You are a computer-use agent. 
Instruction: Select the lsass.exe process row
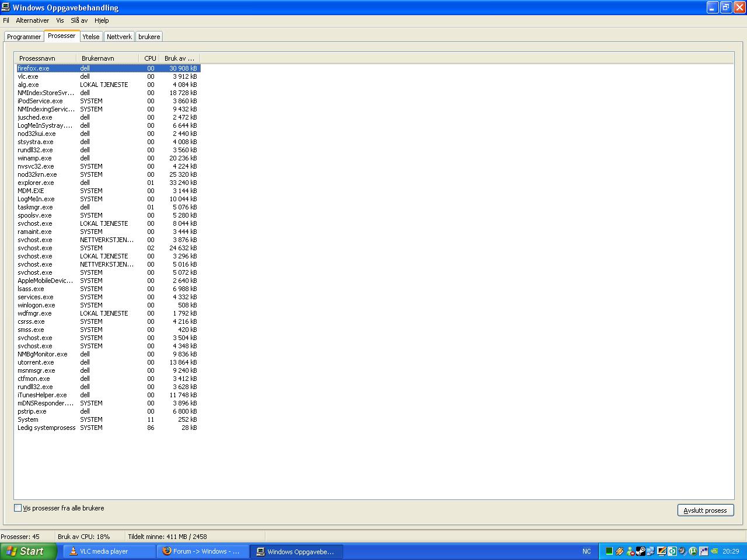pos(109,289)
